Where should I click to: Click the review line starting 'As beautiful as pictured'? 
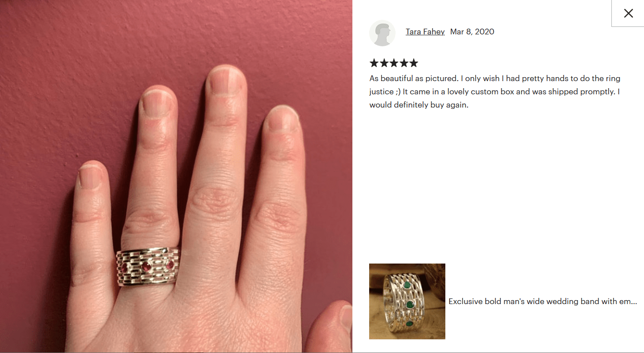(x=495, y=78)
